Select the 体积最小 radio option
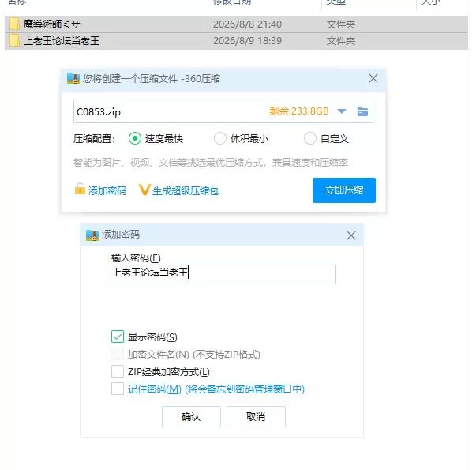The width and height of the screenshot is (476, 470). coord(220,138)
